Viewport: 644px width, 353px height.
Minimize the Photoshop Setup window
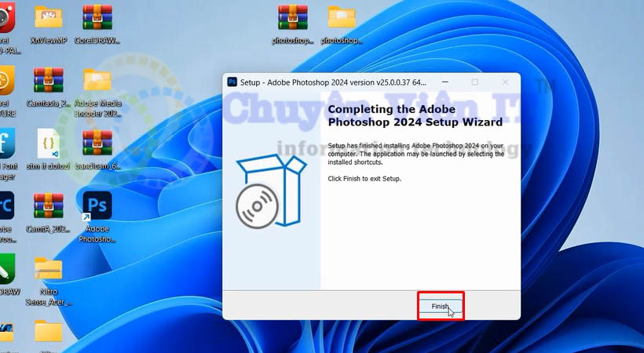point(445,82)
